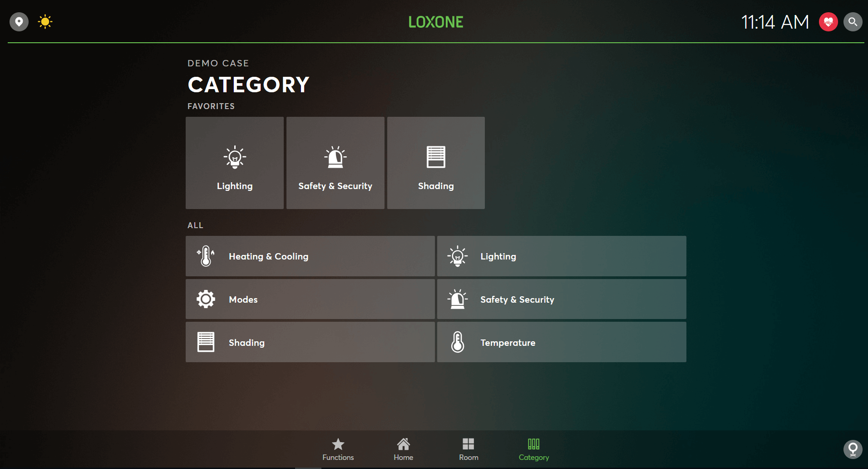The height and width of the screenshot is (469, 868).
Task: Select the active Category tab
Action: 533,449
